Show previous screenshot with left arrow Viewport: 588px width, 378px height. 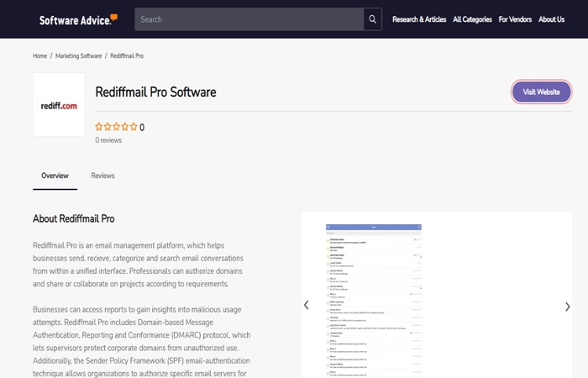pyautogui.click(x=307, y=305)
